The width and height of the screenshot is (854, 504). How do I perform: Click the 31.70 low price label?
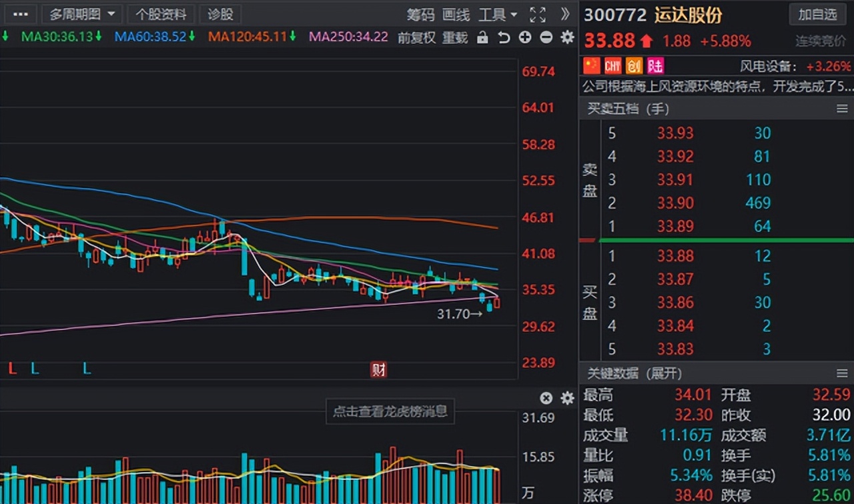460,313
